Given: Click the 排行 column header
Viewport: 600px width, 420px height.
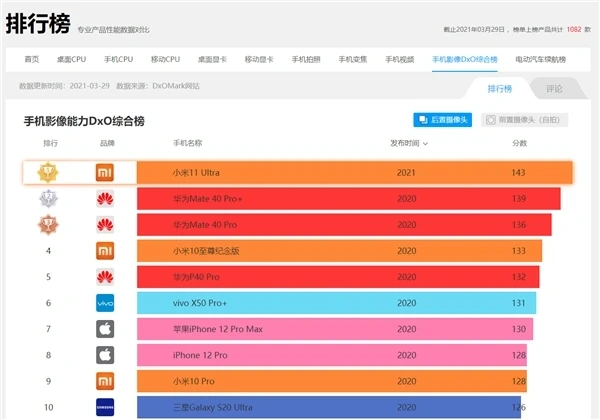Looking at the screenshot, I should coord(50,143).
